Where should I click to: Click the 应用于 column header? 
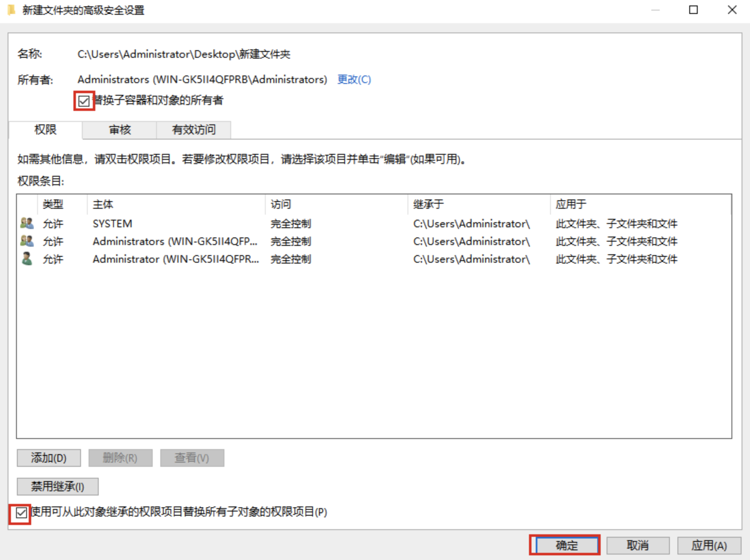(x=641, y=204)
